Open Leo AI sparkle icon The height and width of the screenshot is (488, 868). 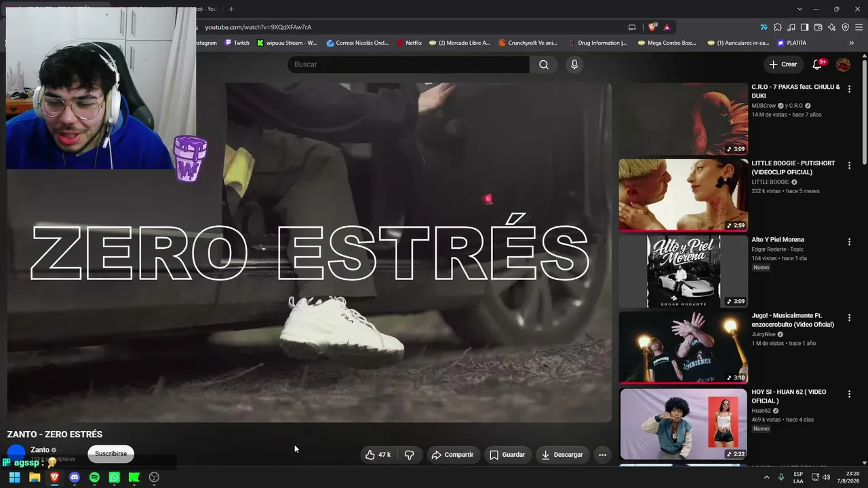(x=832, y=27)
